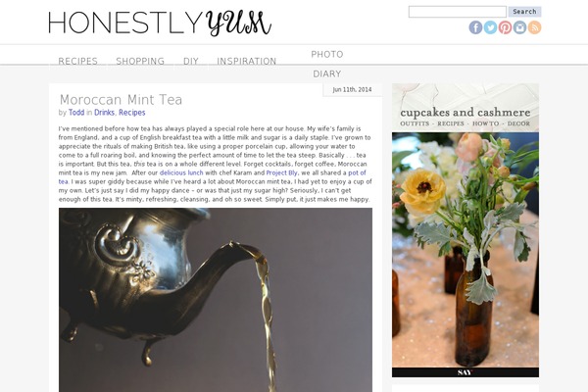Click the Honestly Yum site logo
Screen dimensions: 588x392
tap(160, 24)
